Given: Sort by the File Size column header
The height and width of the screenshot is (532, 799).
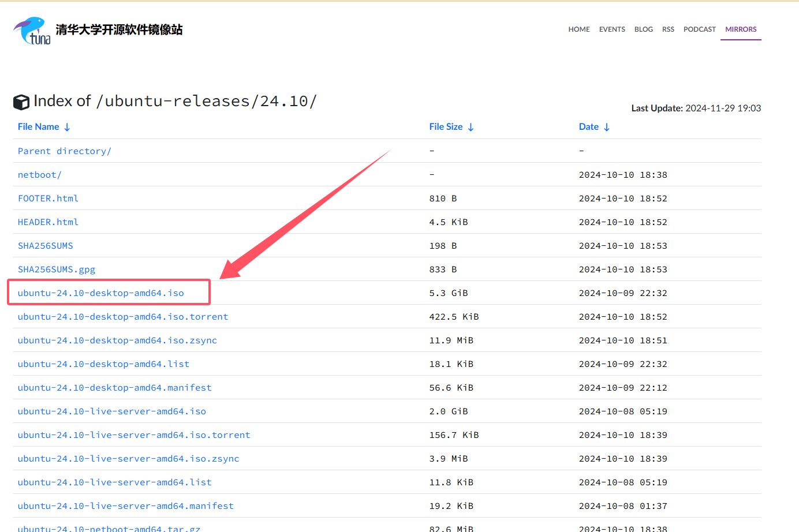Looking at the screenshot, I should coord(446,127).
